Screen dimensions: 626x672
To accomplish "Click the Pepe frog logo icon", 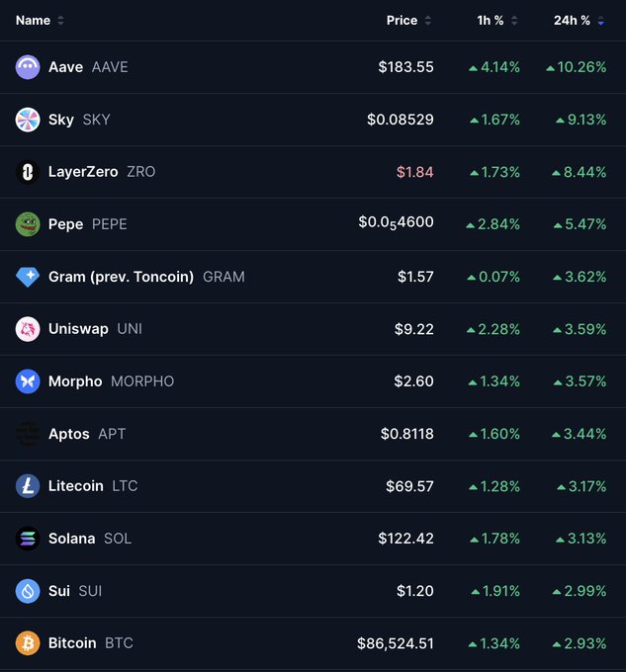I will click(x=28, y=224).
